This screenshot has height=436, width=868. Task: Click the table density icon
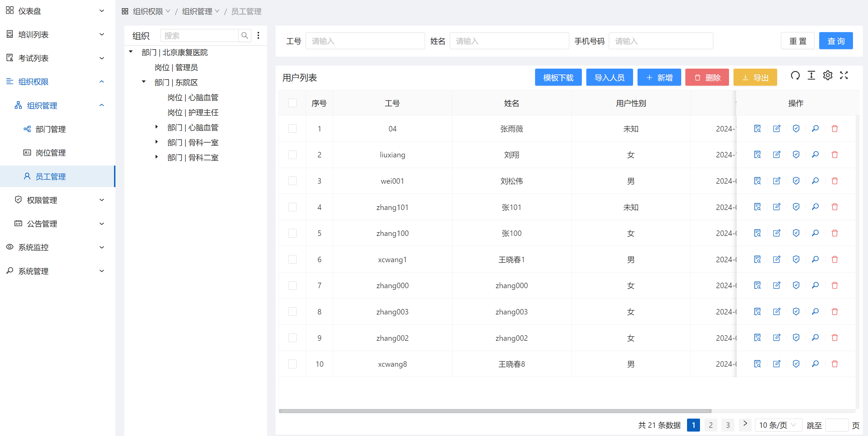click(x=811, y=75)
